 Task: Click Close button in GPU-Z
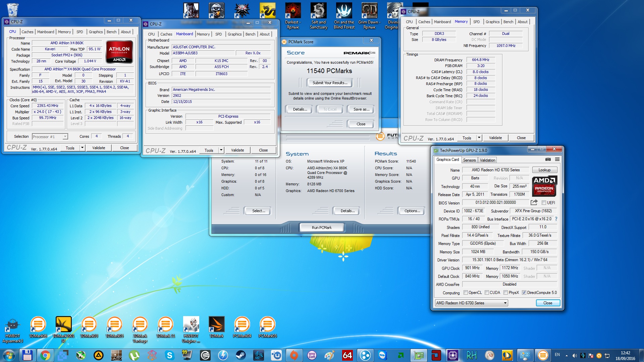[x=548, y=303]
